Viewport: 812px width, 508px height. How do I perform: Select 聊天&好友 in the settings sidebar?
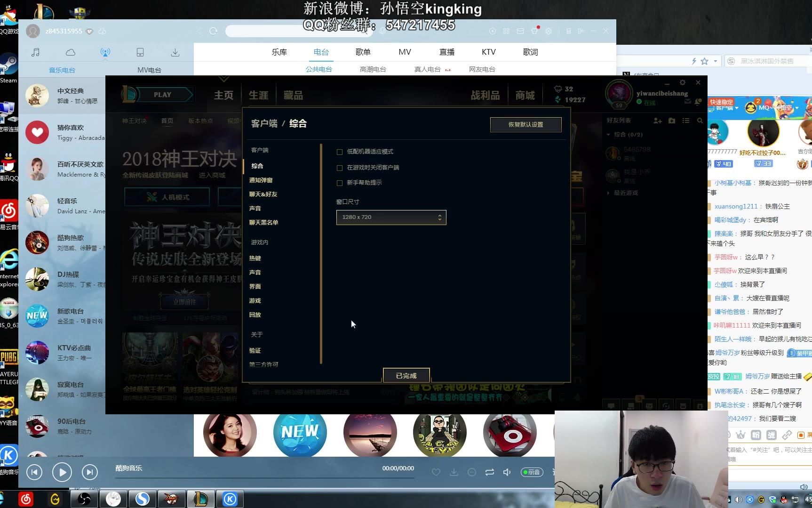click(x=263, y=194)
